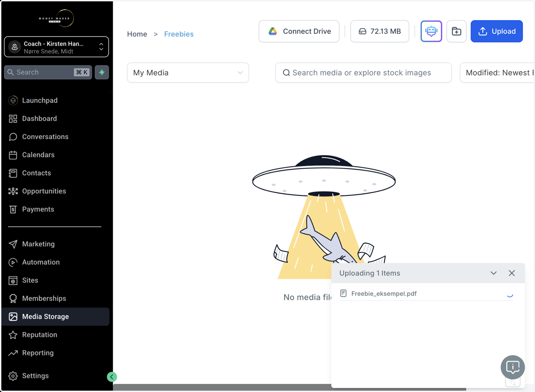Go to Conversations
535x392 pixels.
[x=55, y=137]
